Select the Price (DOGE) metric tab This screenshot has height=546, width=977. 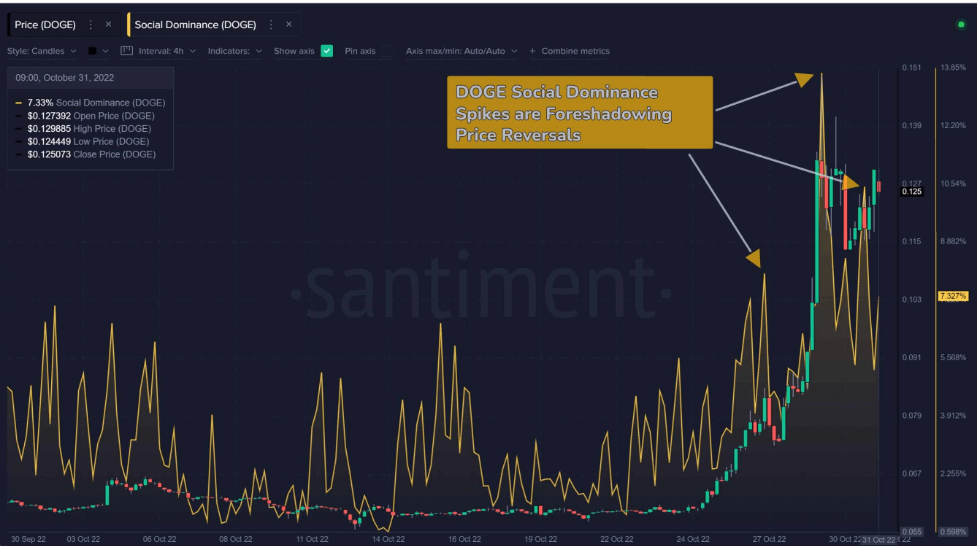tap(45, 24)
